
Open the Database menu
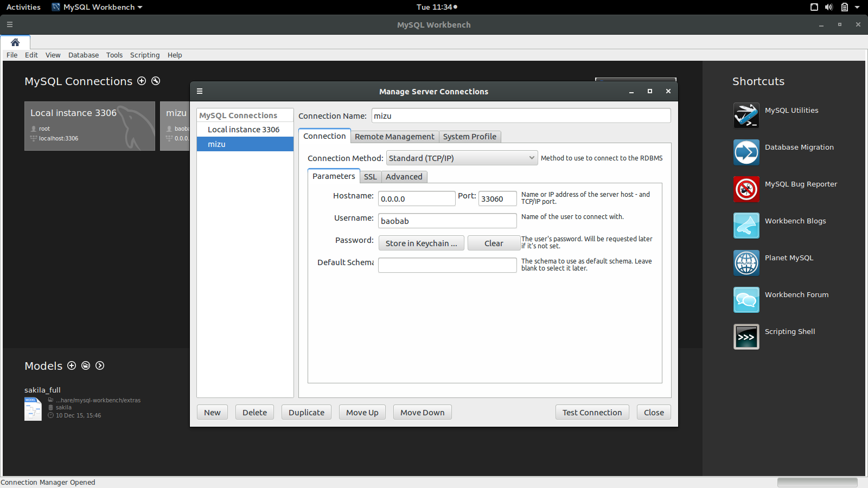pos(84,55)
